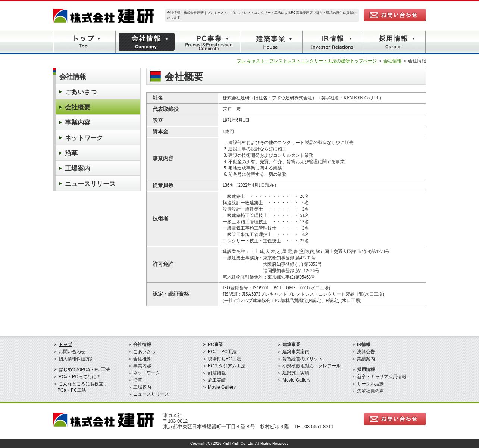Click footer link 事業内容
Screen dimensions: 479x448
142,366
